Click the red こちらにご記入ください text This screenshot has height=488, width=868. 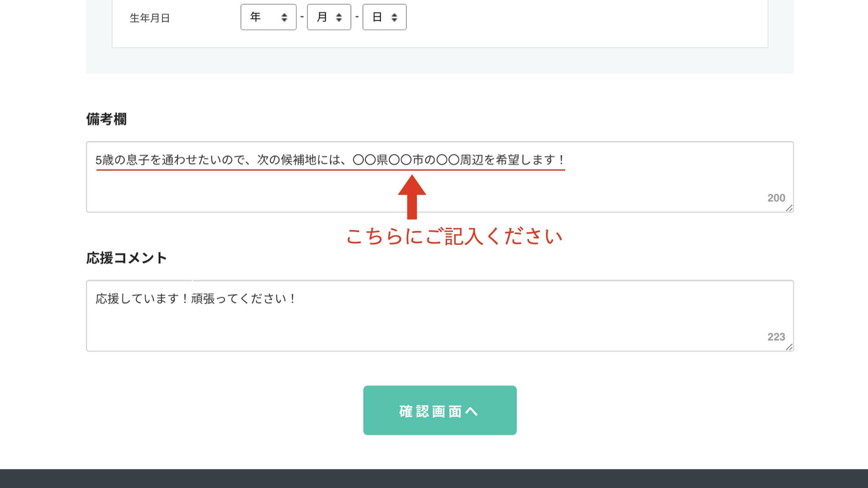(454, 236)
